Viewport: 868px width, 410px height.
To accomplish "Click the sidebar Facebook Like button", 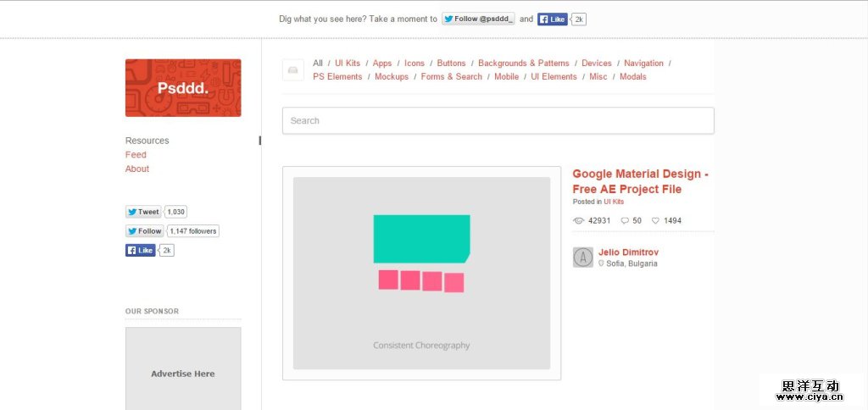I will 141,250.
